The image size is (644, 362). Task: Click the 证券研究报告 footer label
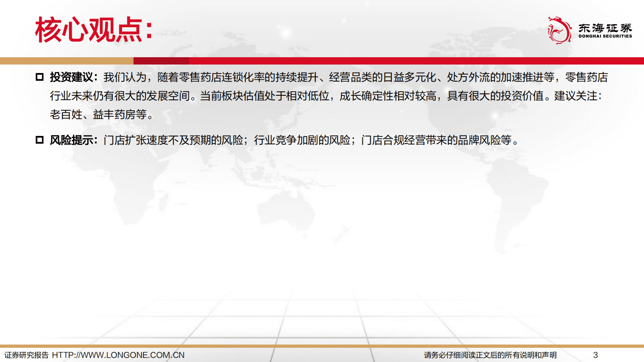26,355
